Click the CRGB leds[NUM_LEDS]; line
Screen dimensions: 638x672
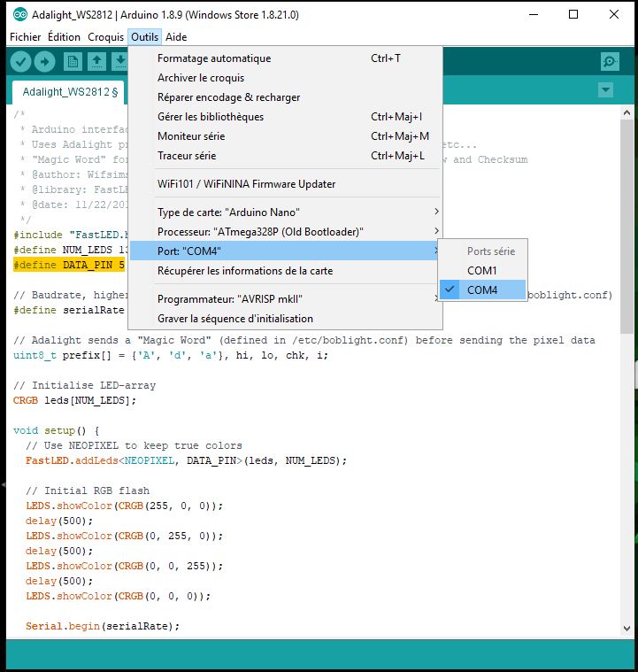pos(74,400)
